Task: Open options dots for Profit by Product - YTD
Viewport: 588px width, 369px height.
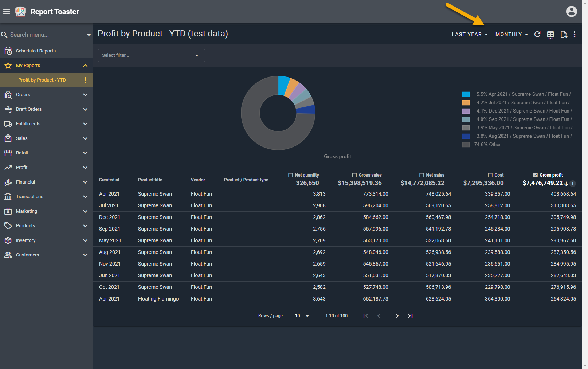Action: pos(85,80)
